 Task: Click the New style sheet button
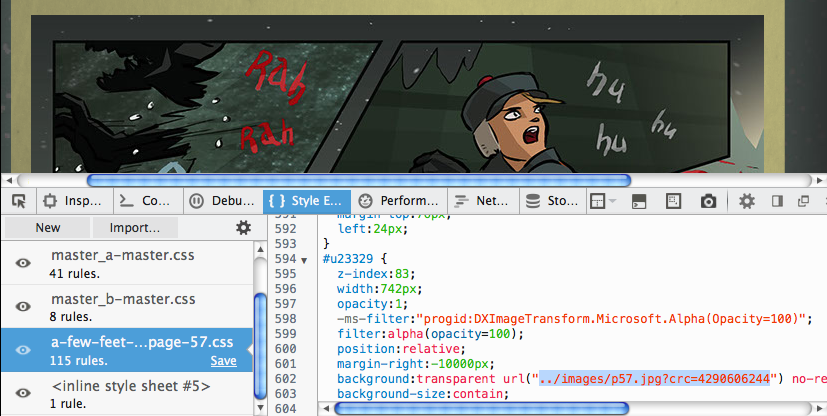pos(47,228)
